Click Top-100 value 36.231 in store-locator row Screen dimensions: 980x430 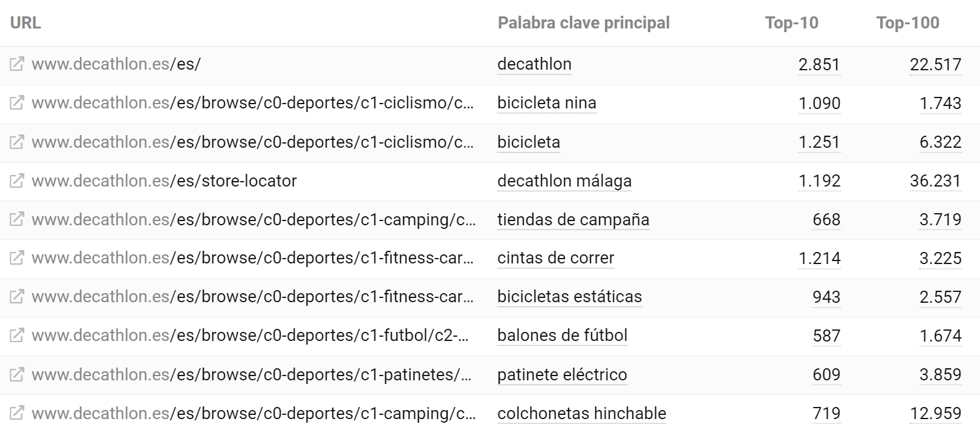click(x=935, y=180)
